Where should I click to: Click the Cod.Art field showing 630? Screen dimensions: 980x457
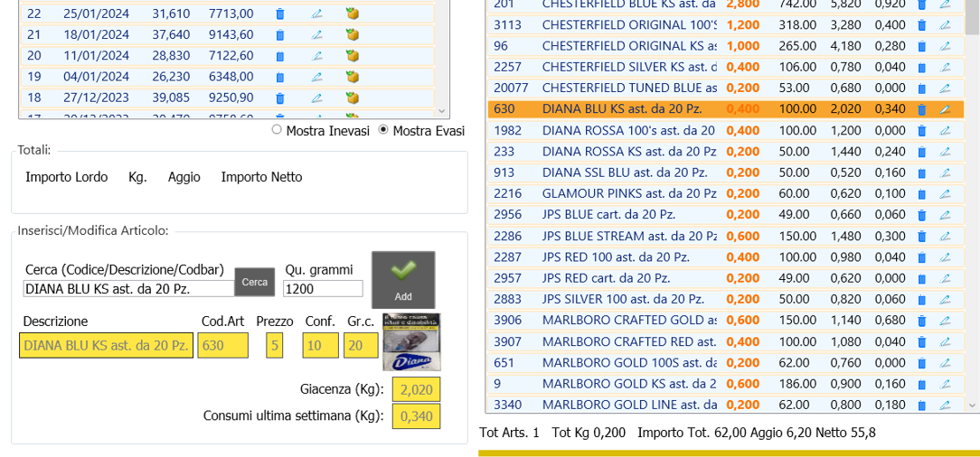222,345
